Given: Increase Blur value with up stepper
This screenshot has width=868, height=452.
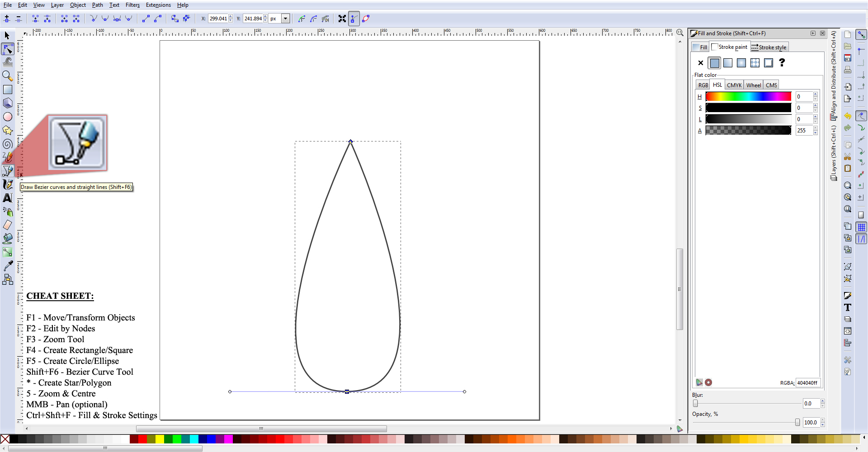Looking at the screenshot, I should (x=823, y=401).
